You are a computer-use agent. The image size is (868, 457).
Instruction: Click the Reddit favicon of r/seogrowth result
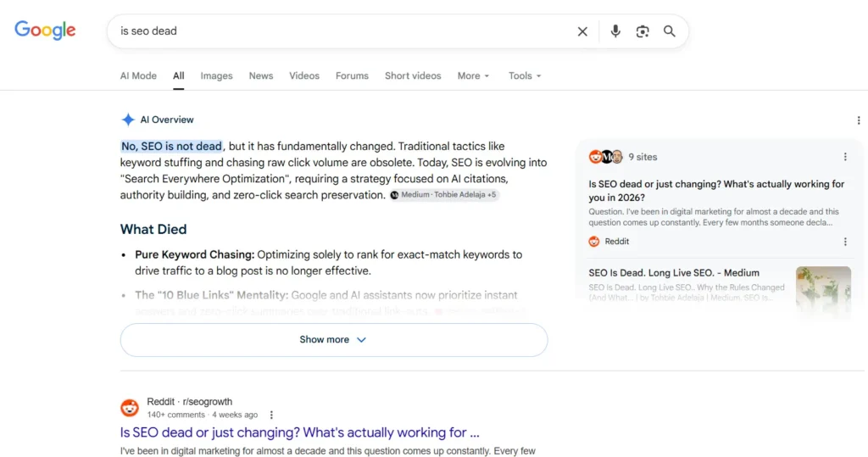tap(130, 408)
